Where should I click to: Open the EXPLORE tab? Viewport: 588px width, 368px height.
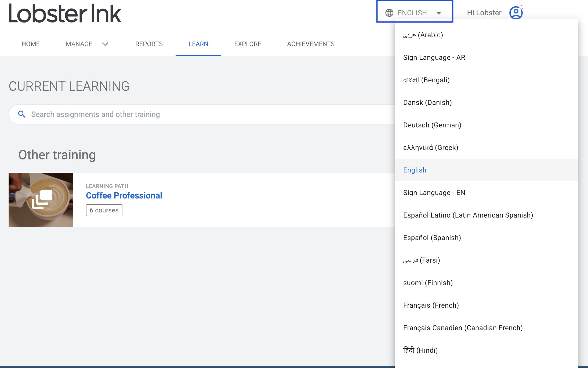click(248, 44)
